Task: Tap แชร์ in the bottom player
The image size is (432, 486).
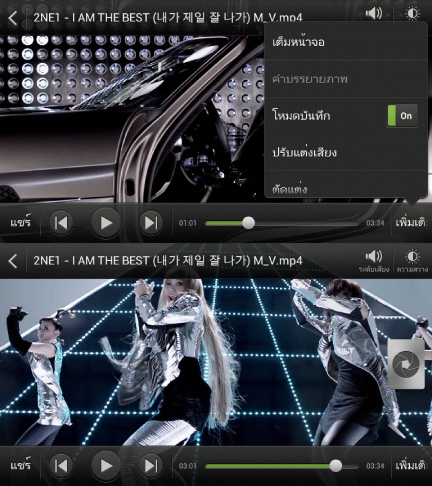Action: coord(20,466)
